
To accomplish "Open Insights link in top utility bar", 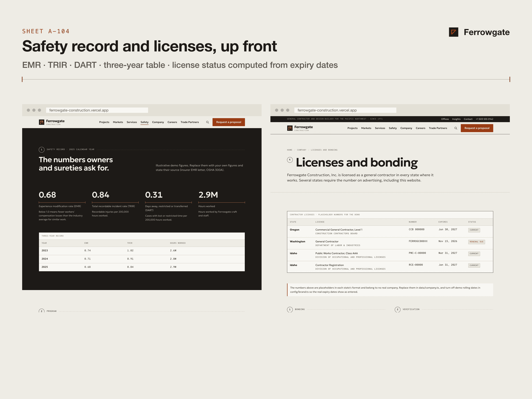I will coord(456,119).
